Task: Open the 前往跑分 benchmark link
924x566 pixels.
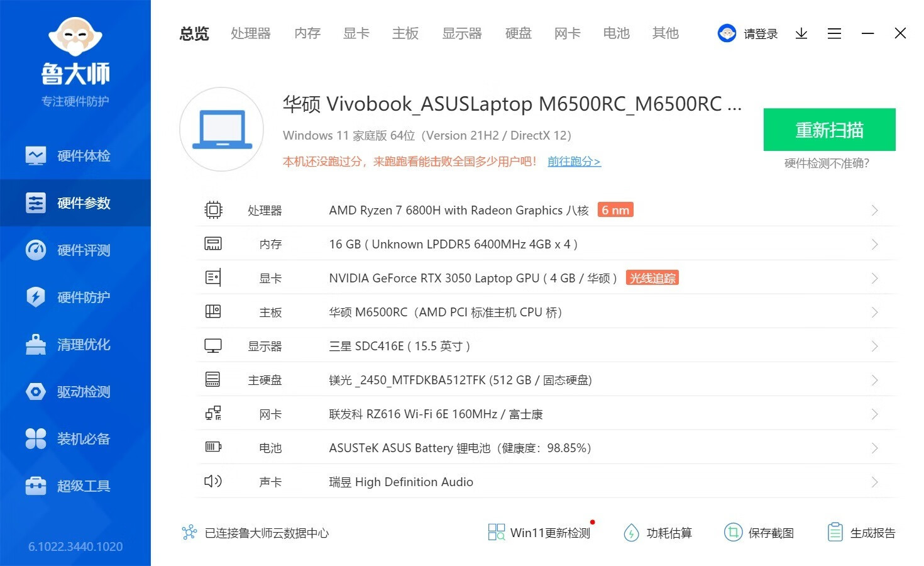Action: coord(573,162)
